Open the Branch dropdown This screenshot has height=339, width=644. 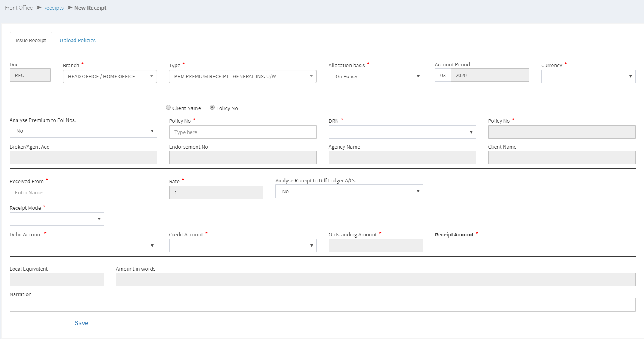coord(110,76)
